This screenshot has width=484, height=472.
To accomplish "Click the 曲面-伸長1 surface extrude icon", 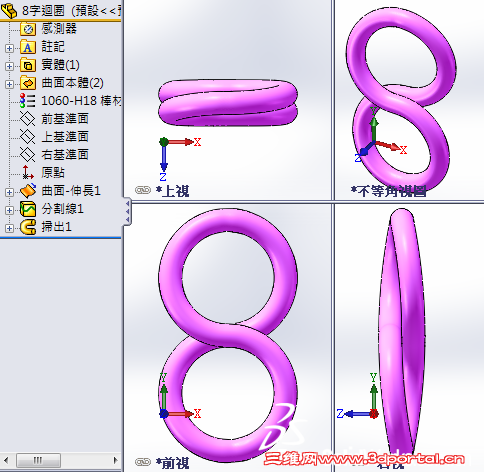I will [28, 191].
